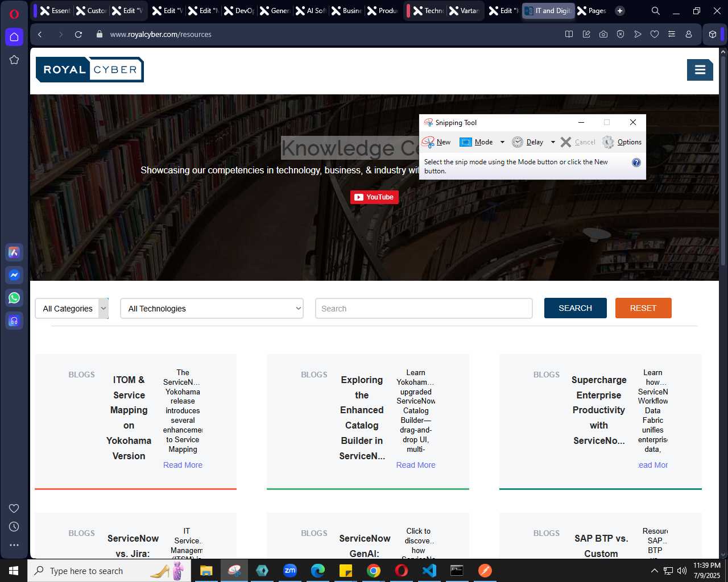728x582 pixels.
Task: Open reader mode book icon
Action: (x=569, y=34)
